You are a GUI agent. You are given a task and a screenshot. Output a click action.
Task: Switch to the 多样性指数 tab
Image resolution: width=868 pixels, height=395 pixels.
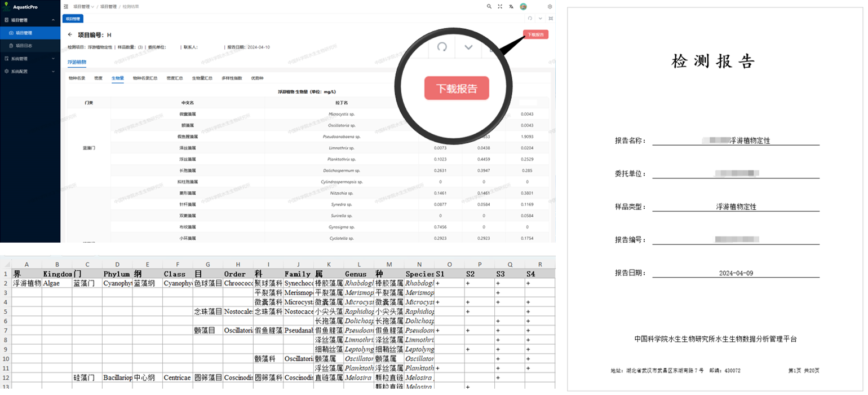pyautogui.click(x=232, y=78)
